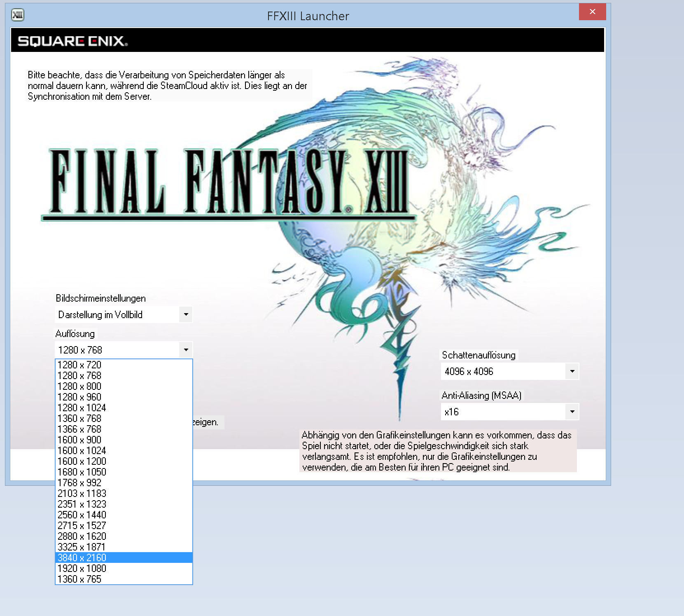Select 2880 x 1620 option
This screenshot has height=616, width=684.
(124, 536)
